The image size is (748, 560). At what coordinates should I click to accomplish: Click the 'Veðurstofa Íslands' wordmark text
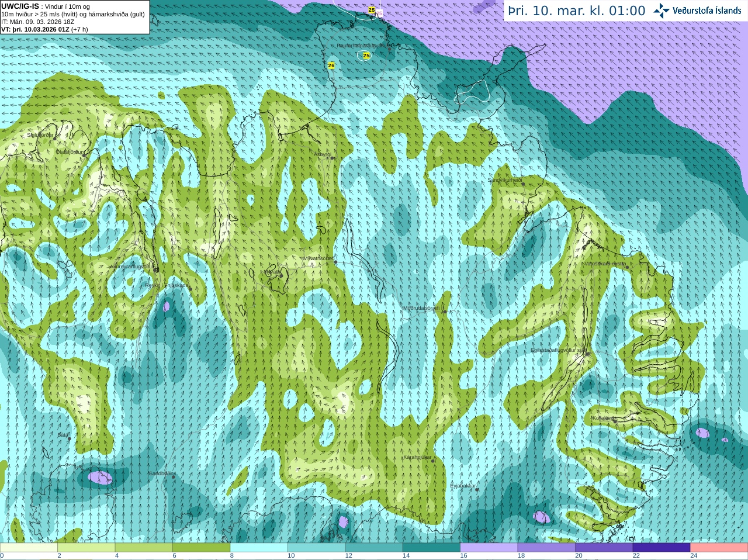pos(707,11)
